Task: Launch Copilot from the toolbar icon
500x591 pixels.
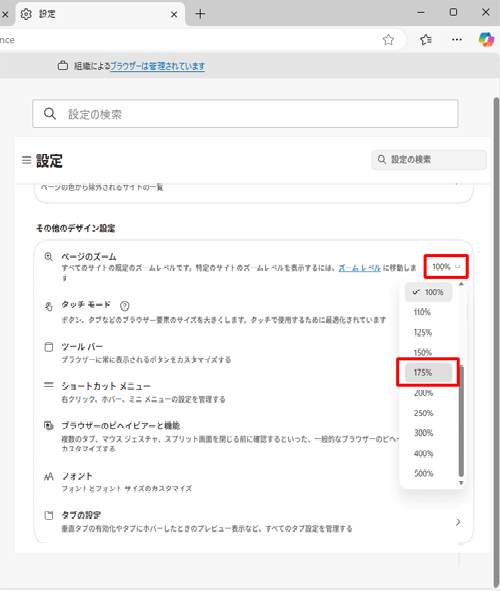Action: point(486,39)
